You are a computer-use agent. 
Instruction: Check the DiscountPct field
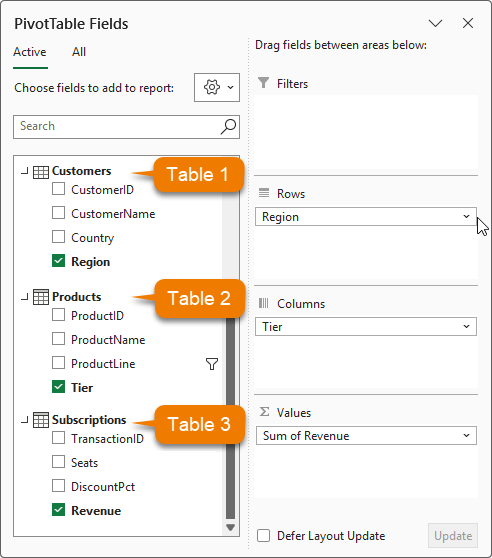[58, 486]
